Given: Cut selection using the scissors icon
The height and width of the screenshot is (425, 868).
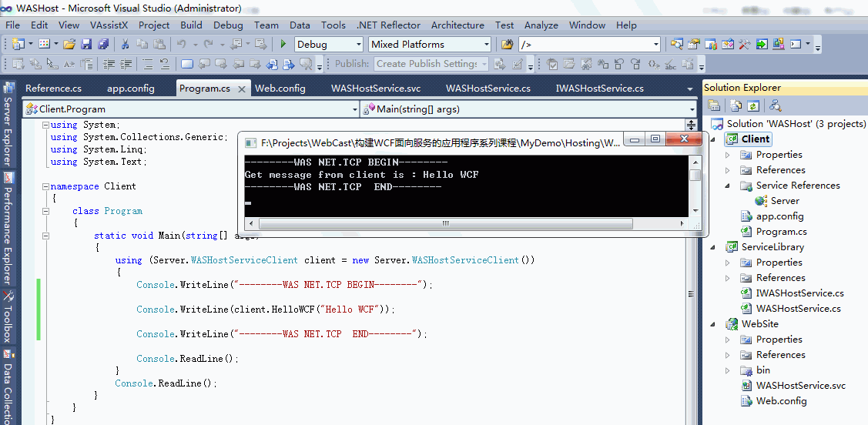Looking at the screenshot, I should [x=125, y=45].
